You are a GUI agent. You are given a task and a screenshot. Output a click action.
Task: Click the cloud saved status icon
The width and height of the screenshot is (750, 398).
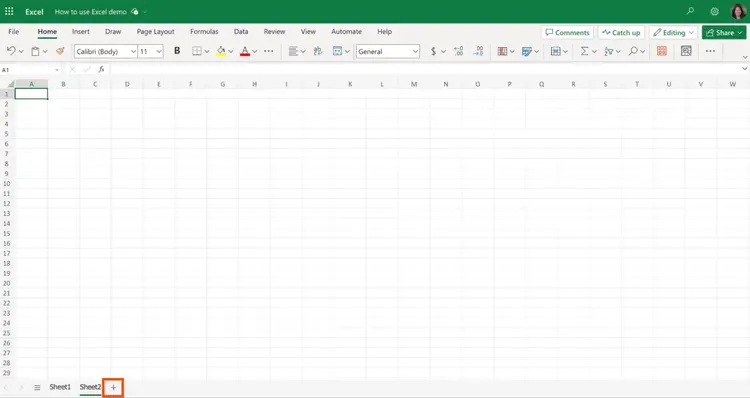point(135,11)
